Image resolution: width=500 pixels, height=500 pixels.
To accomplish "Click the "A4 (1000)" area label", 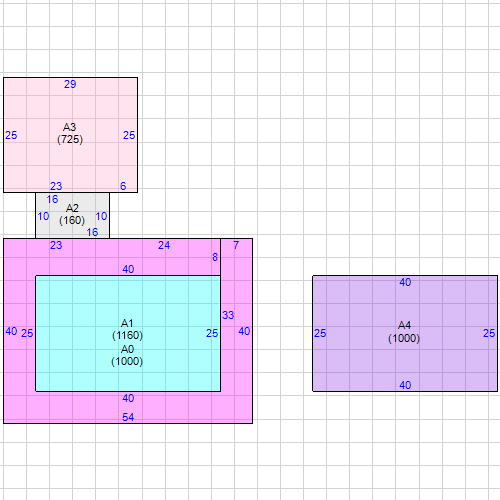I will 404,332.
